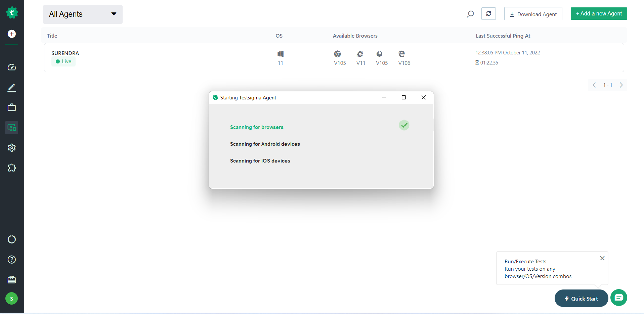Click the Starting Testsigma Agent title bar
This screenshot has width=644, height=314.
(x=321, y=97)
